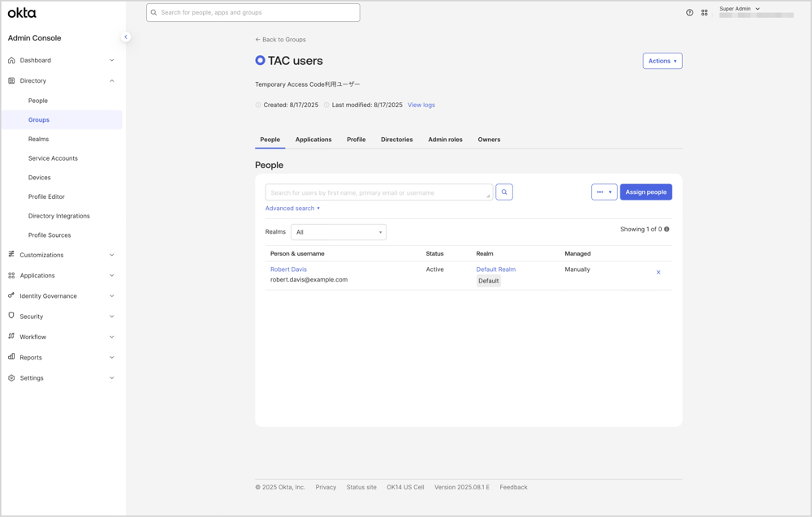Open the Default Realm link

pos(495,269)
